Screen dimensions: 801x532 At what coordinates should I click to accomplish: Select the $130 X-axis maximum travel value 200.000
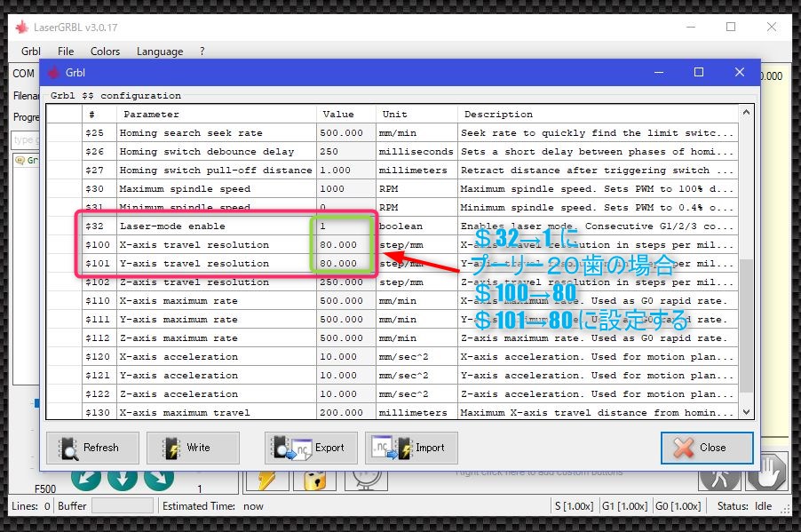[x=345, y=412]
